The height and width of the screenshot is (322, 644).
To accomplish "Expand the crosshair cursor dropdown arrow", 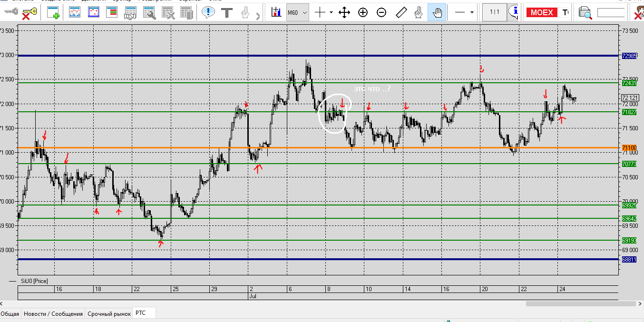I will coord(331,13).
